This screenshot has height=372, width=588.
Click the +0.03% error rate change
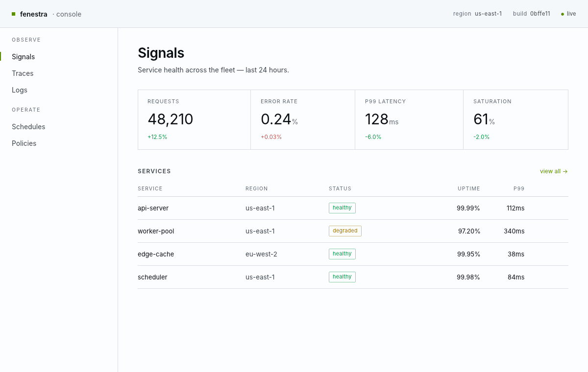[x=271, y=137]
